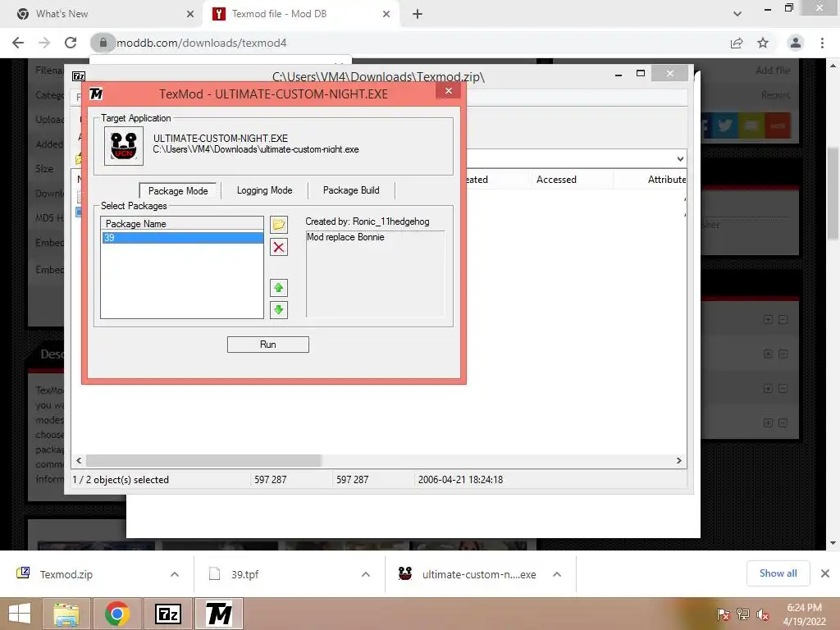Click the muted volume tray icon
The image size is (840, 630).
tap(763, 614)
